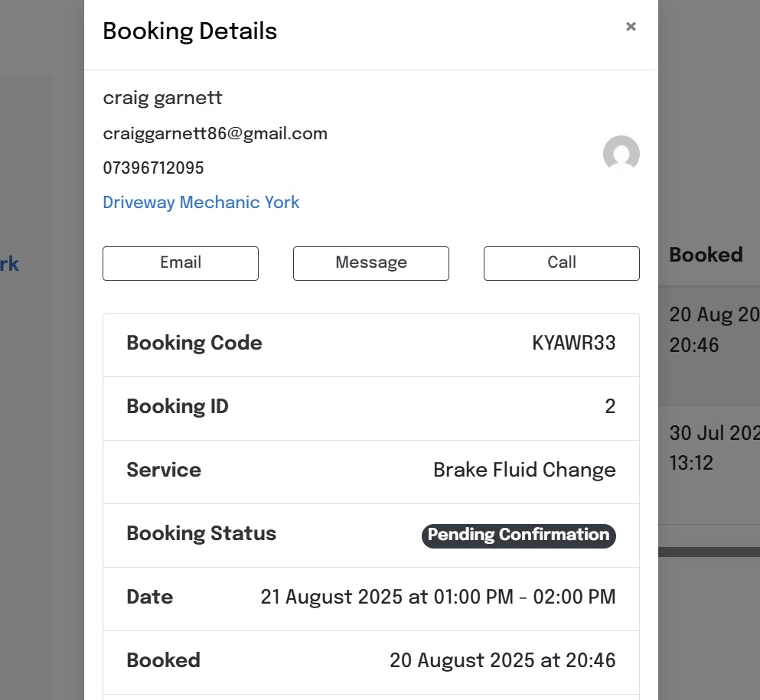Select the 20 Aug booked table cell
This screenshot has width=760, height=700.
[713, 329]
